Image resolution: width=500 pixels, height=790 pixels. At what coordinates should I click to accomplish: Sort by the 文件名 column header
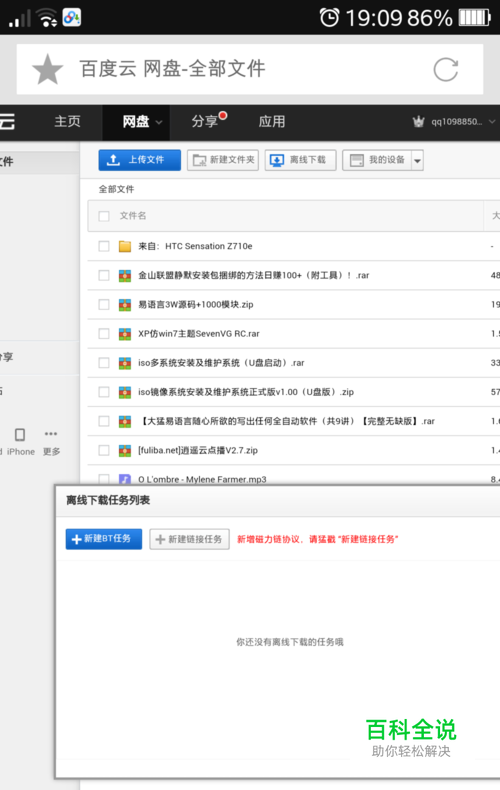tap(133, 216)
